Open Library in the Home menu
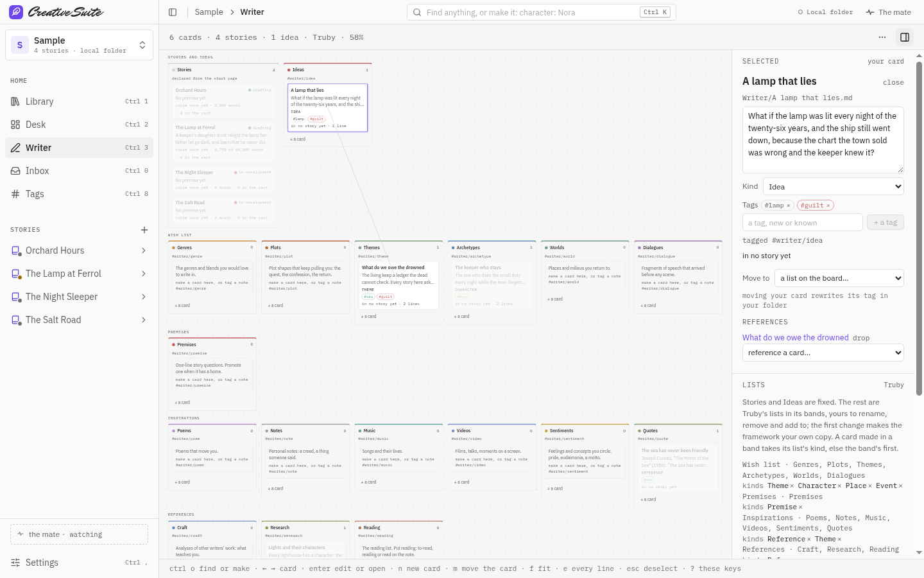924x578 pixels. (79, 101)
